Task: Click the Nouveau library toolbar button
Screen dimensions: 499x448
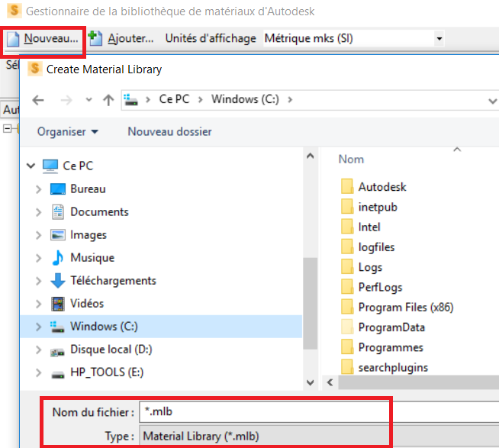Action: click(43, 38)
